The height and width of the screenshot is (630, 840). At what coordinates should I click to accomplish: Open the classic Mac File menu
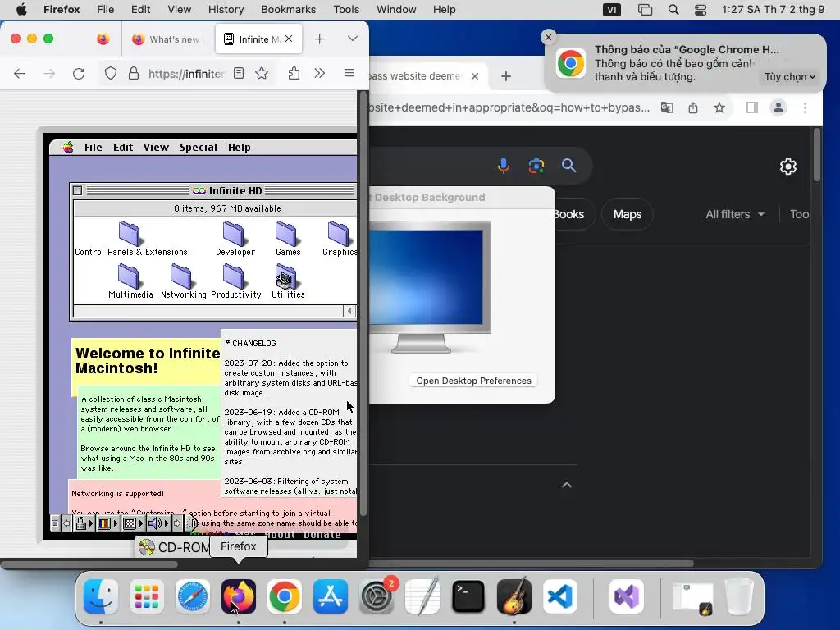coord(94,148)
